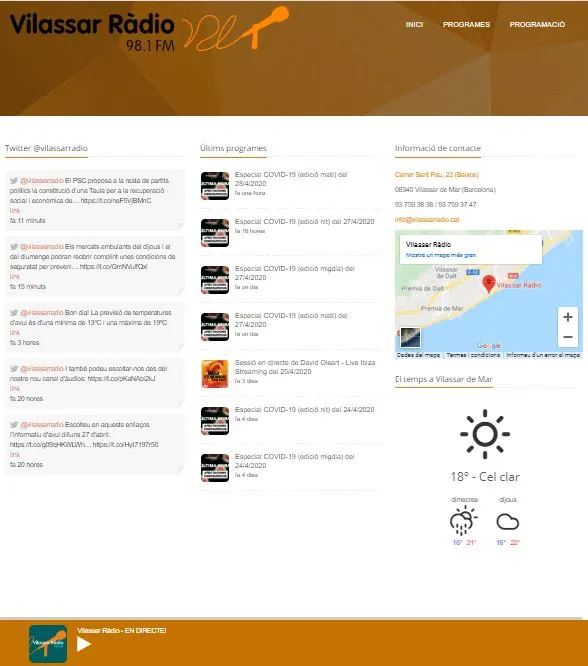
Task: Open Especial COVID-19 edició migdia 27/4/2020
Action: [x=294, y=273]
